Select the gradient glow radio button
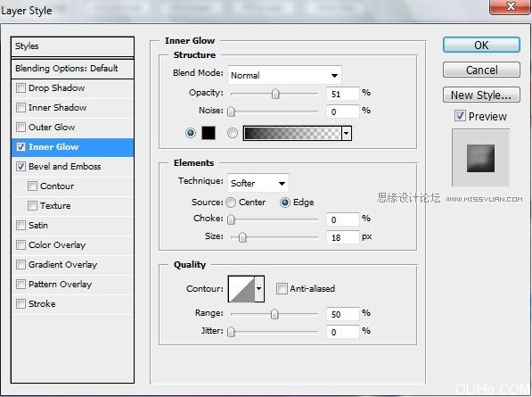Screen dimensions: 532x397 [233, 133]
